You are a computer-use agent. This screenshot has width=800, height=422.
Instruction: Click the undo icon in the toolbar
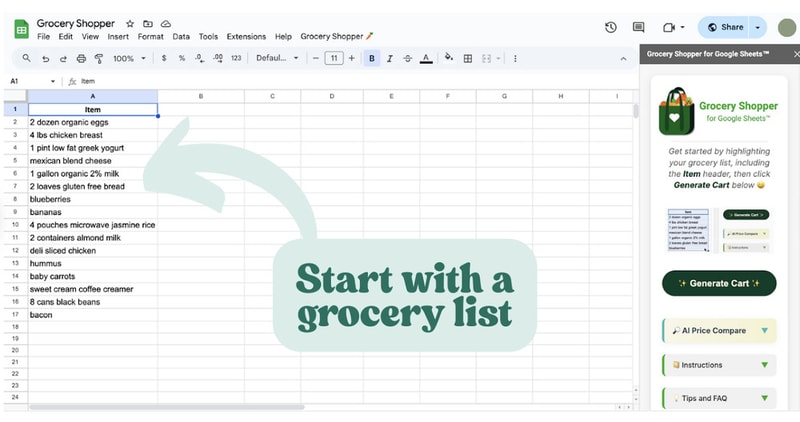point(46,58)
